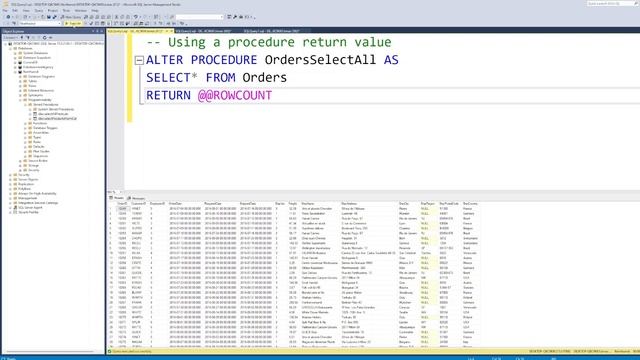
Task: Click the Save file icon
Action: tap(49, 17)
